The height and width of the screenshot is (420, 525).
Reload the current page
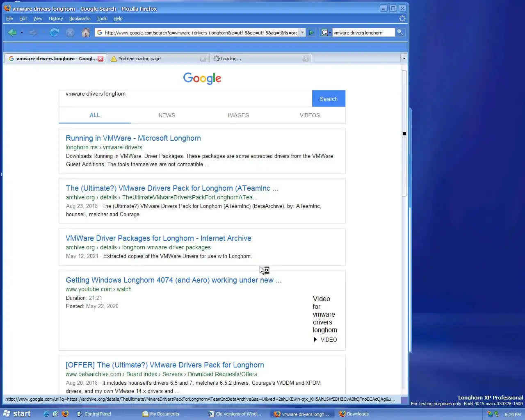point(54,33)
